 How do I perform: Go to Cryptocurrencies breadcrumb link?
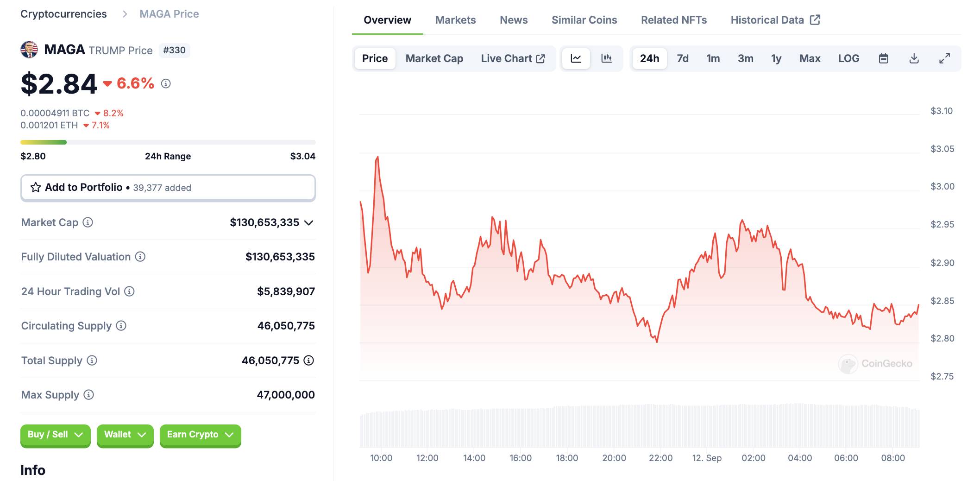pos(63,14)
